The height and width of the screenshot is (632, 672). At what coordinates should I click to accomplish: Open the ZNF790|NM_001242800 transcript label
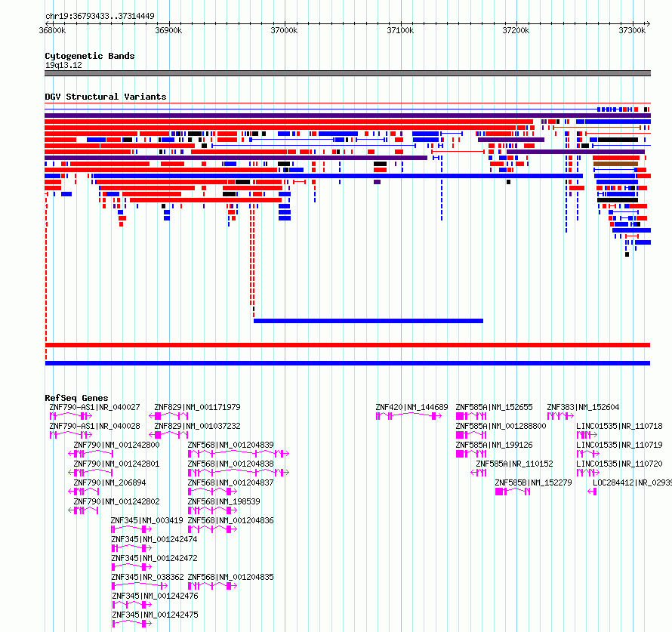click(116, 445)
